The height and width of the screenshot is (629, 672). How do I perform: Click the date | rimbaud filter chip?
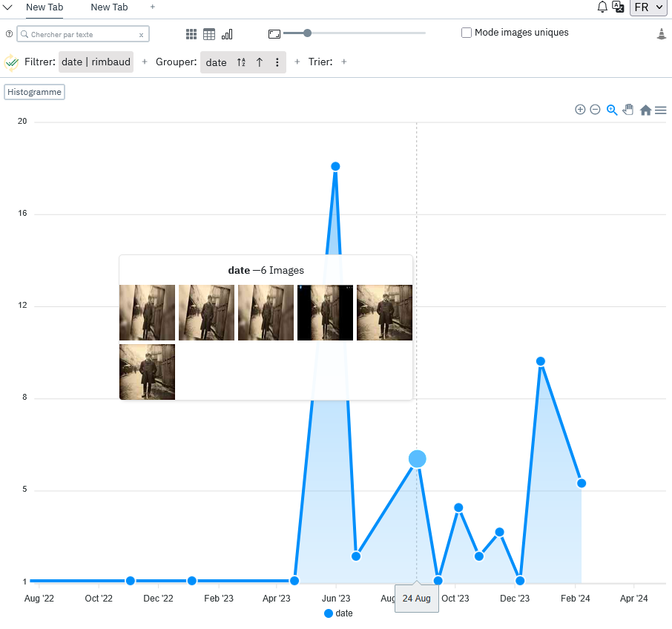[x=96, y=62]
